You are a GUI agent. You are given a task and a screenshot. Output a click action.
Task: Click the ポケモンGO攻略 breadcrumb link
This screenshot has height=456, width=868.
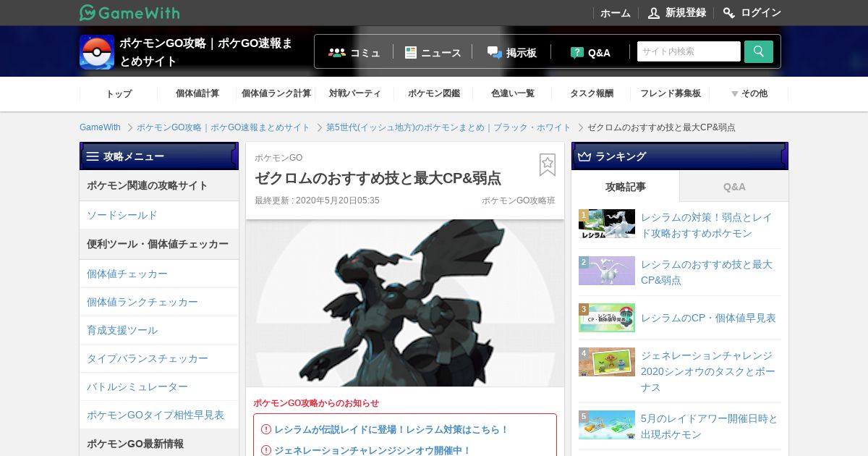coord(224,127)
